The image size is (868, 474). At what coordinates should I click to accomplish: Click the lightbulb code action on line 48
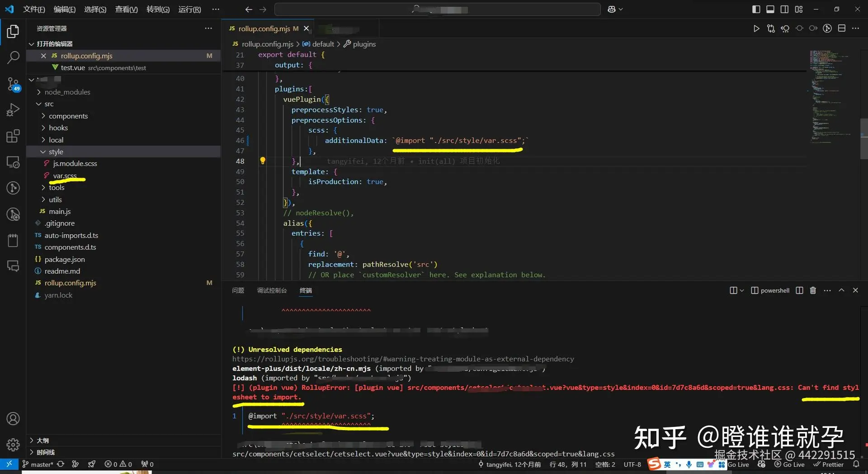coord(263,161)
